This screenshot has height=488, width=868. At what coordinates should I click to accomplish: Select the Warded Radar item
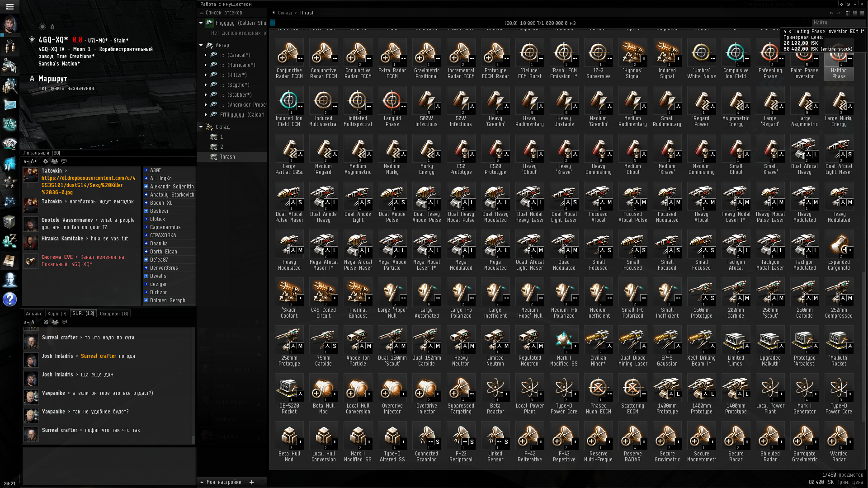[x=839, y=442]
